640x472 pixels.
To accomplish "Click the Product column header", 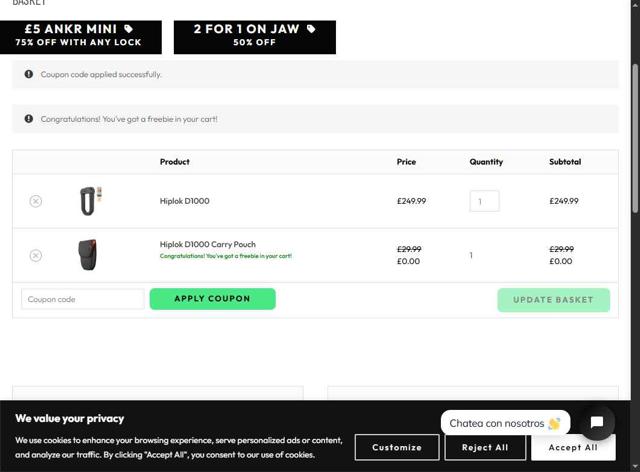I will click(x=175, y=162).
